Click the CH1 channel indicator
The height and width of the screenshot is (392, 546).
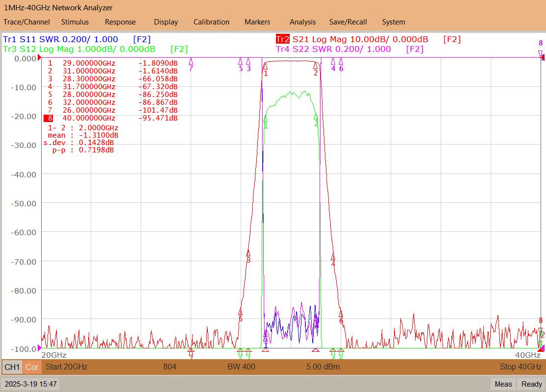(12, 367)
